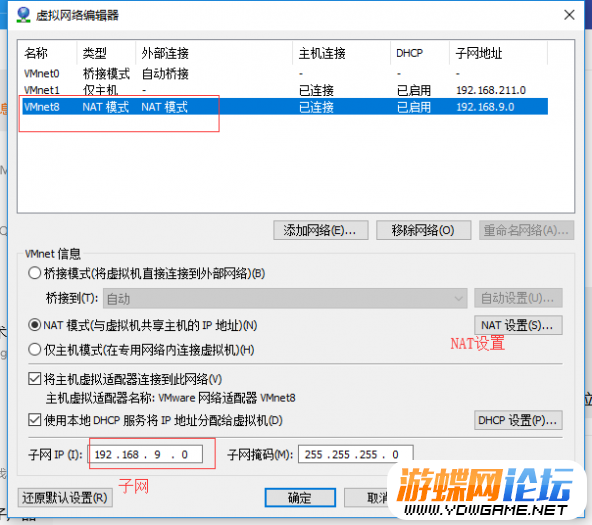
Task: Open the 桥接到 dropdown list
Action: (285, 299)
